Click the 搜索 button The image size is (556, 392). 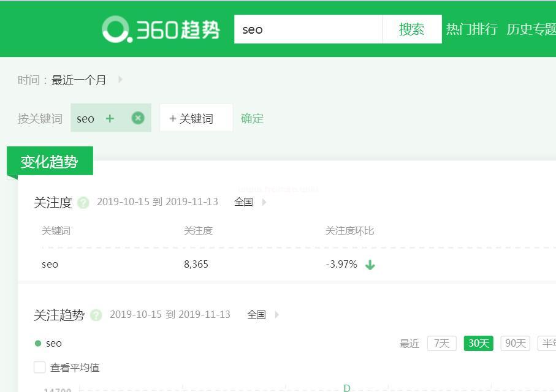(x=411, y=29)
